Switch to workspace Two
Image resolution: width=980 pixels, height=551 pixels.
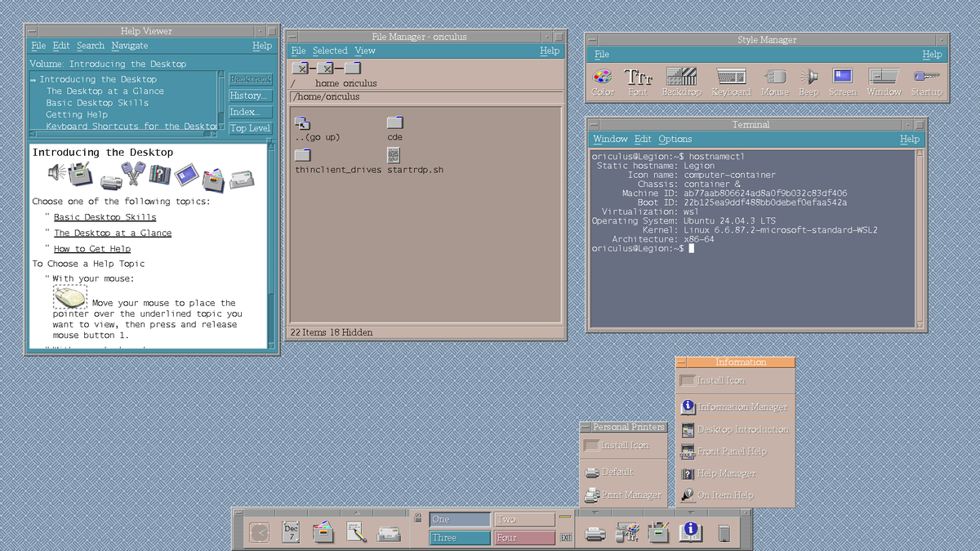(x=523, y=518)
